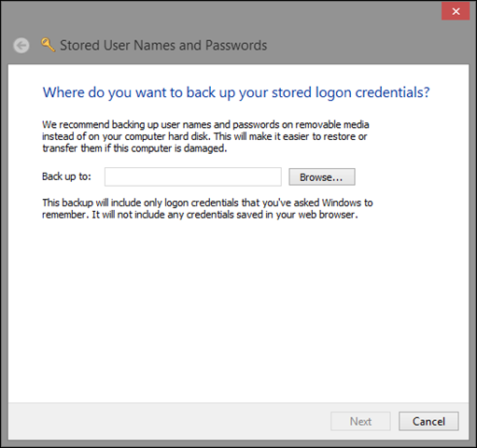Close the dialog with the red X
The width and height of the screenshot is (477, 448).
click(x=456, y=11)
